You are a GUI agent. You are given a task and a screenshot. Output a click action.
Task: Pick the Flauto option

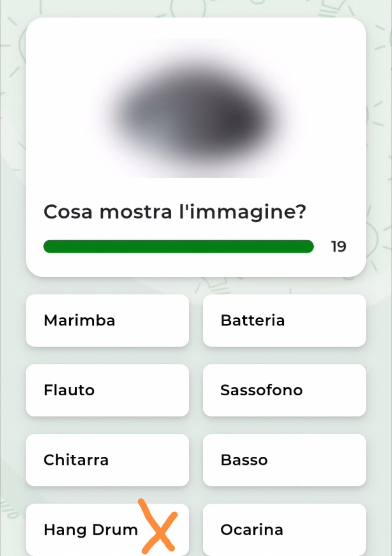point(107,390)
